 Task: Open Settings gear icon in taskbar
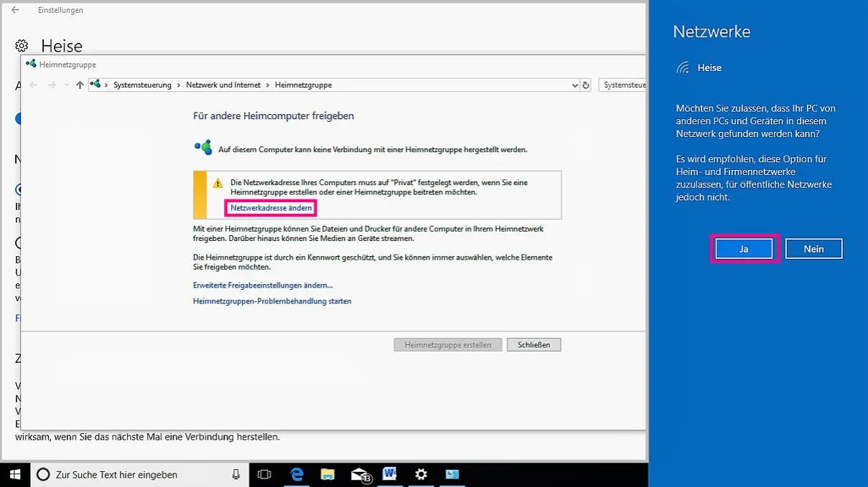[x=421, y=474]
